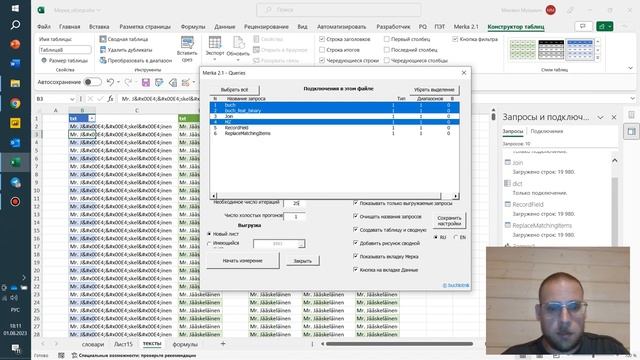This screenshot has height=360, width=640.
Task: Click the comments icon near share
Action: pyautogui.click(x=583, y=27)
